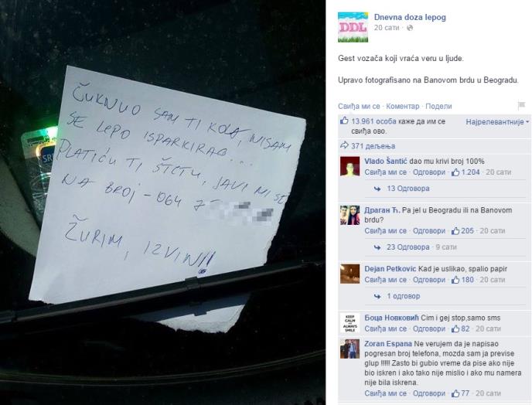Image resolution: width=532 pixels, height=405 pixels.
Task: Click the globe privacy icon next to 20 сати
Action: 410,28
